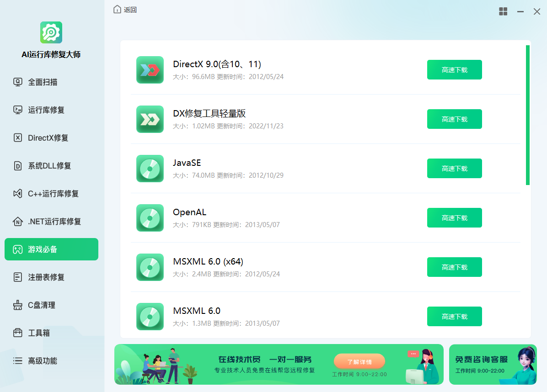Click the JavaSE disc icon

150,169
